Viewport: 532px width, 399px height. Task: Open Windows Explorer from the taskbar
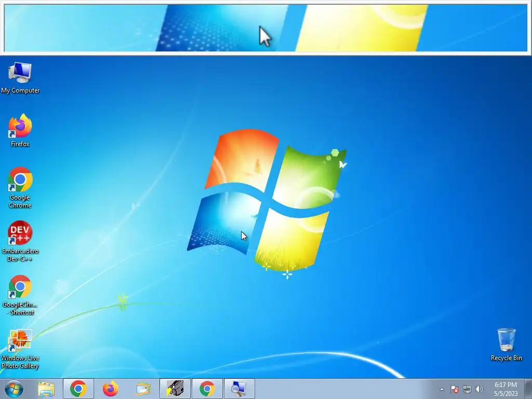point(46,389)
